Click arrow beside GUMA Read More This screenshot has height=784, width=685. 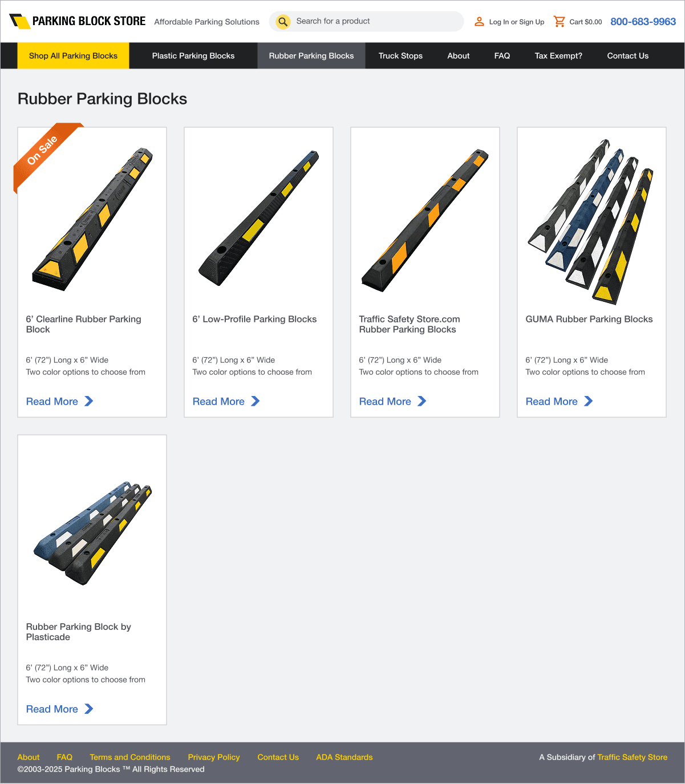point(589,401)
